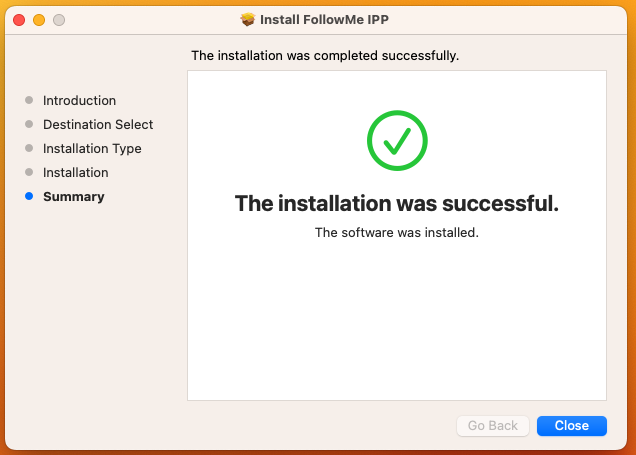Click the Installation step bullet
This screenshot has height=455, width=636.
pyautogui.click(x=29, y=172)
